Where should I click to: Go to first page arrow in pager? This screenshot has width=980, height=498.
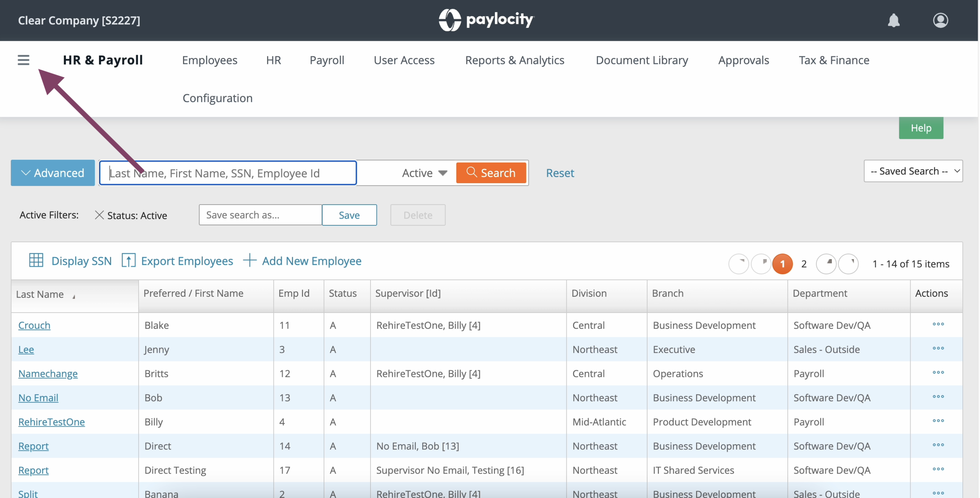pyautogui.click(x=738, y=264)
